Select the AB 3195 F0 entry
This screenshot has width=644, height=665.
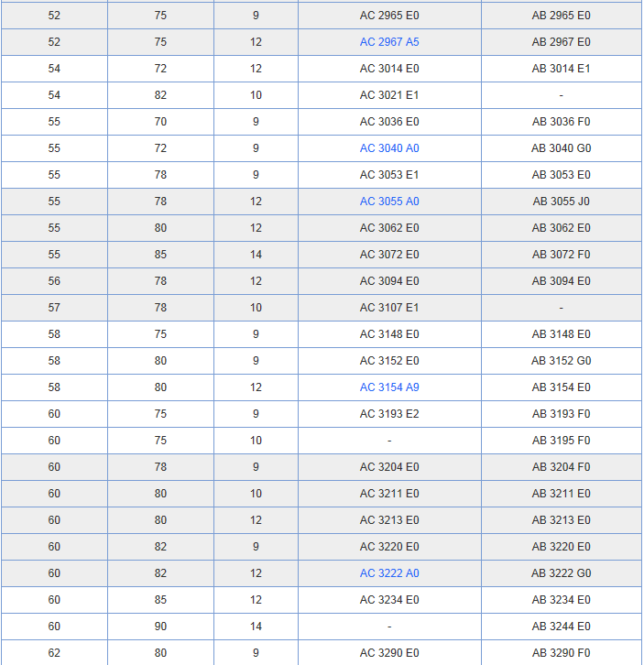(561, 441)
